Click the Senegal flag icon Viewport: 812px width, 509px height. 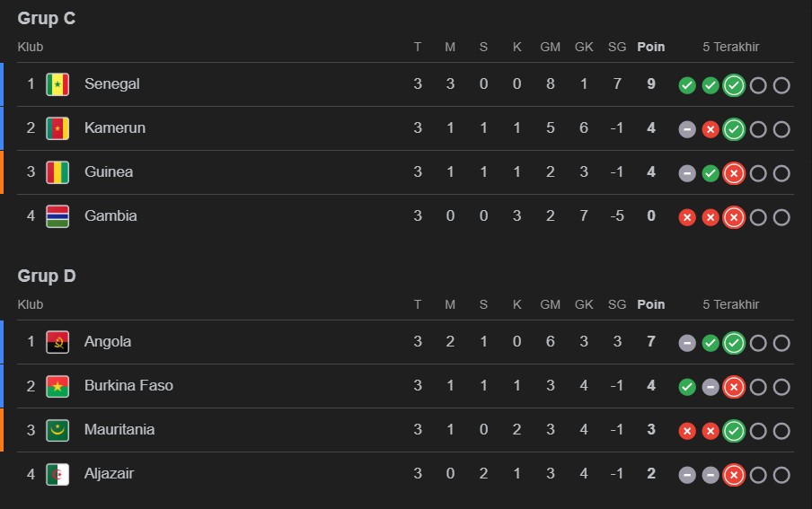[x=57, y=84]
